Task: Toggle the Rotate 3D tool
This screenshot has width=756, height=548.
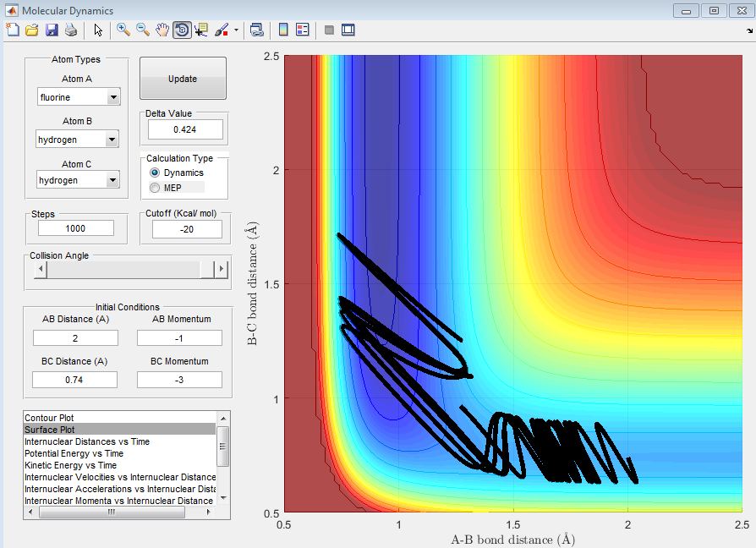Action: (182, 30)
